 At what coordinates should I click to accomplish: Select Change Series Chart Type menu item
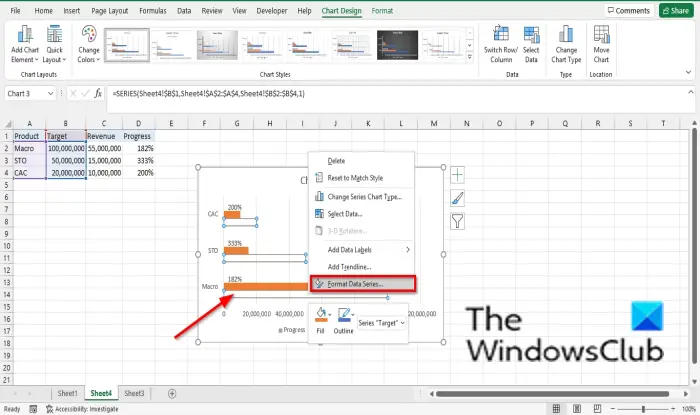pyautogui.click(x=362, y=197)
